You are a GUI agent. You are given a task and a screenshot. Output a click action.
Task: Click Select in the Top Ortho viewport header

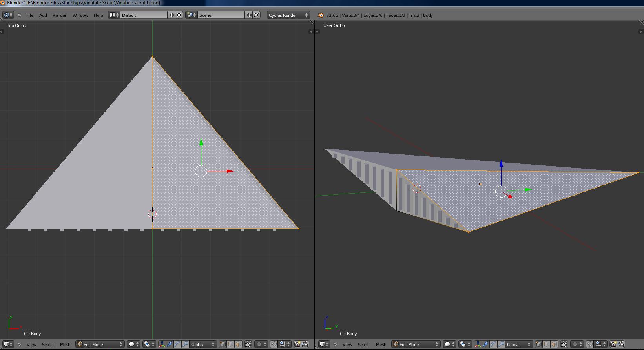point(48,344)
